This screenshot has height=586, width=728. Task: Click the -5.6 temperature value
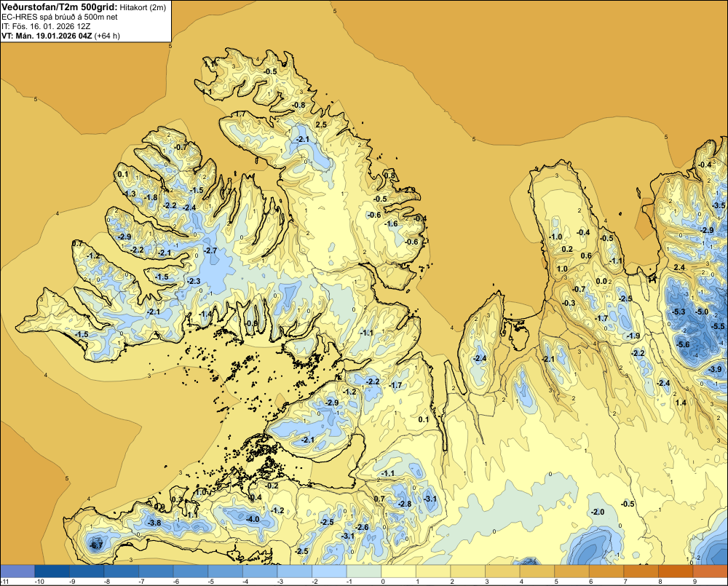pos(683,344)
